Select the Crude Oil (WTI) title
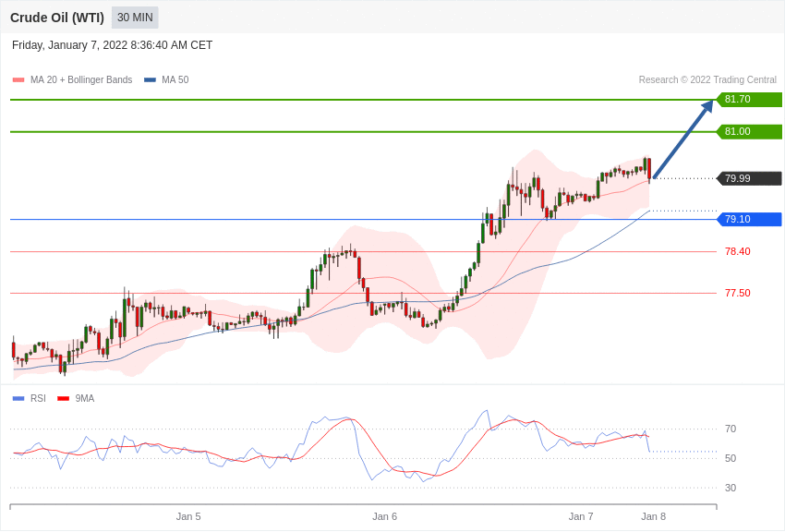 pyautogui.click(x=57, y=18)
